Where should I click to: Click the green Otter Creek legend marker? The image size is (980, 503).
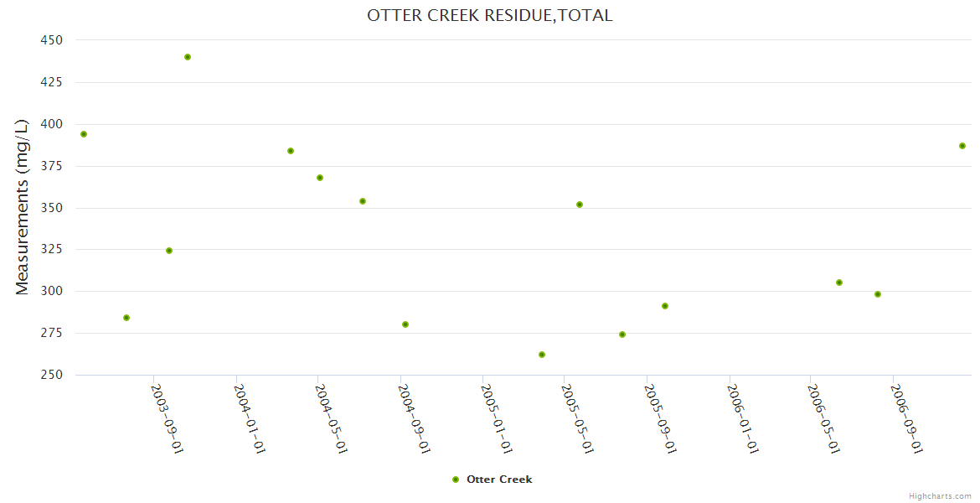point(456,480)
